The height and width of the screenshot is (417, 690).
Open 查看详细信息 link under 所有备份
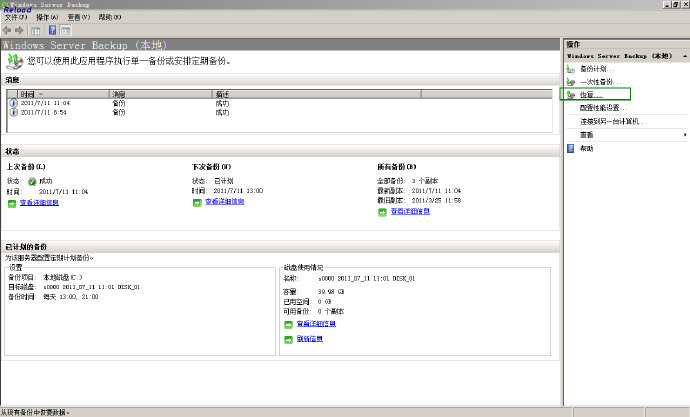(x=410, y=212)
